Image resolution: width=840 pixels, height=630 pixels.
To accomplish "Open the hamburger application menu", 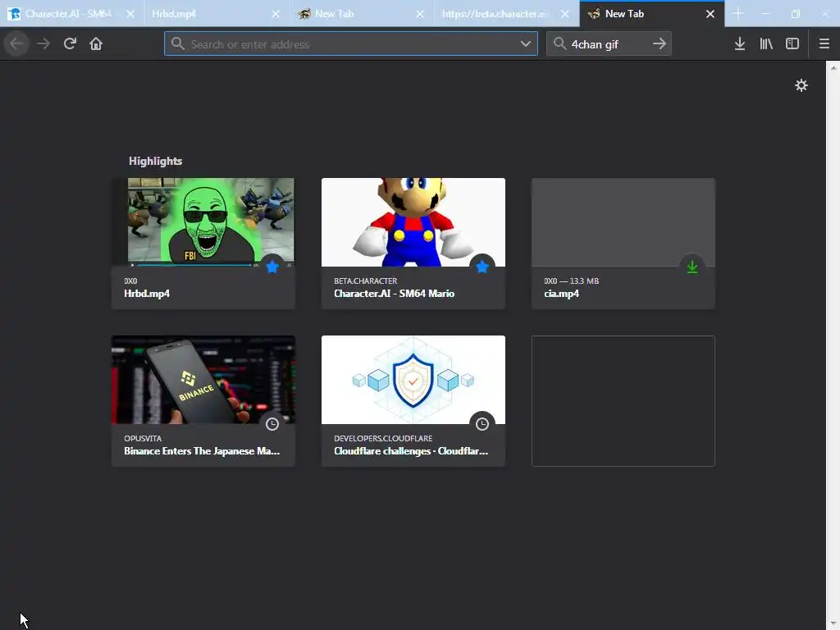I will 824,43.
